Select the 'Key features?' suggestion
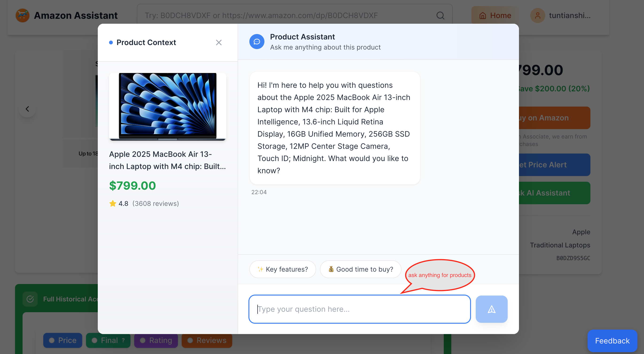Image resolution: width=644 pixels, height=354 pixels. pyautogui.click(x=283, y=269)
